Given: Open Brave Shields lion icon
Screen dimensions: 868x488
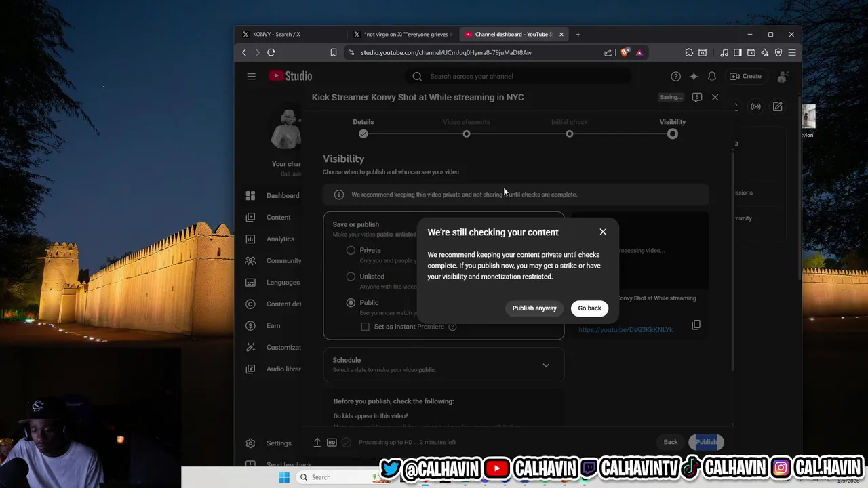Looking at the screenshot, I should tap(625, 52).
